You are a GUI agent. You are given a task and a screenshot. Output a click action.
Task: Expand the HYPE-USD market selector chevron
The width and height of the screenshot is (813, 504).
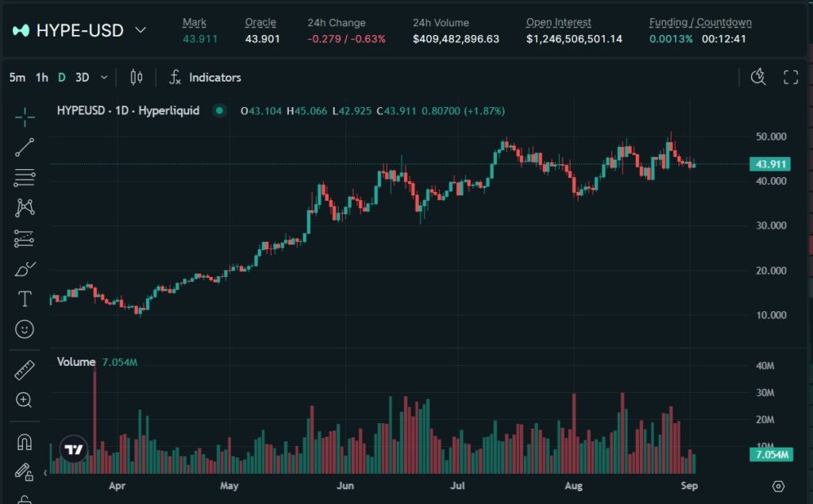141,30
